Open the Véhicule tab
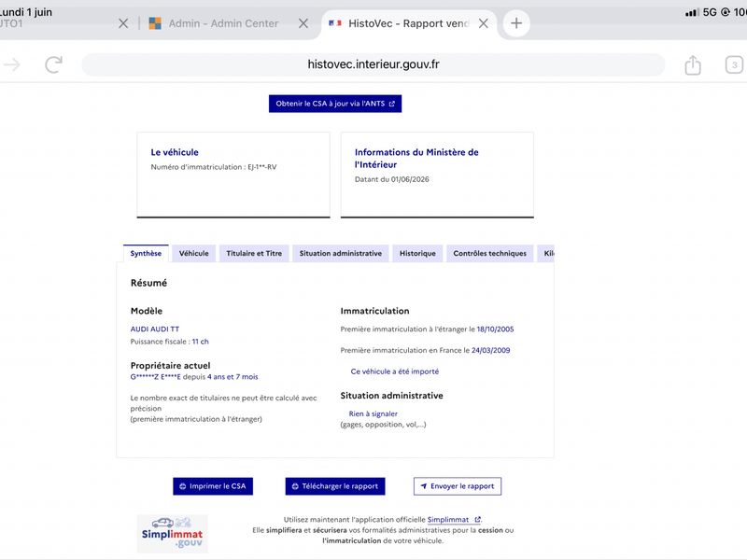This screenshot has height=560, width=747. pos(193,253)
